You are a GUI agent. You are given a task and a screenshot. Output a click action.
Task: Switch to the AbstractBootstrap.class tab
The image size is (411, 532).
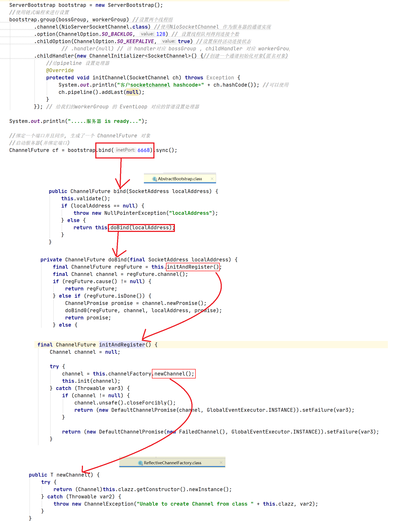click(x=180, y=179)
